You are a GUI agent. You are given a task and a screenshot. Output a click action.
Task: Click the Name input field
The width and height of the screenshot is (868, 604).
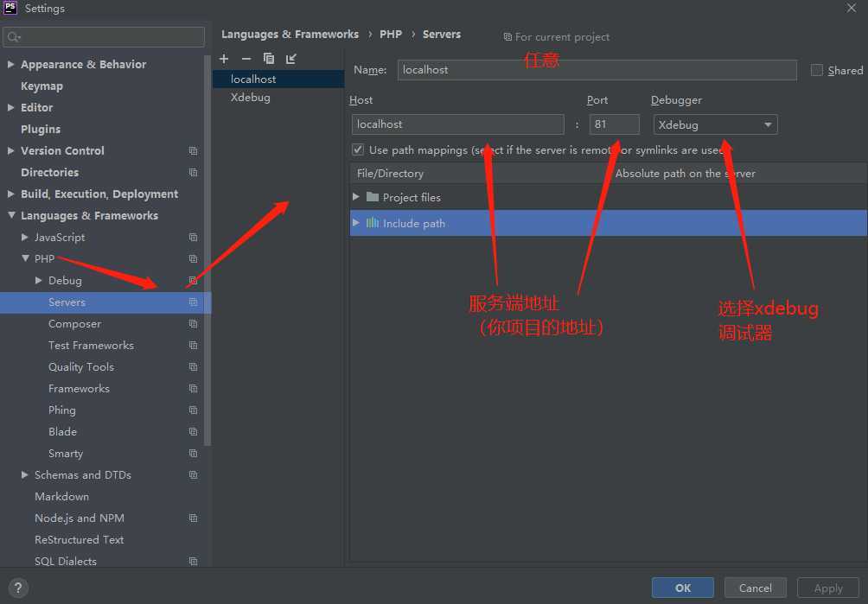[597, 70]
